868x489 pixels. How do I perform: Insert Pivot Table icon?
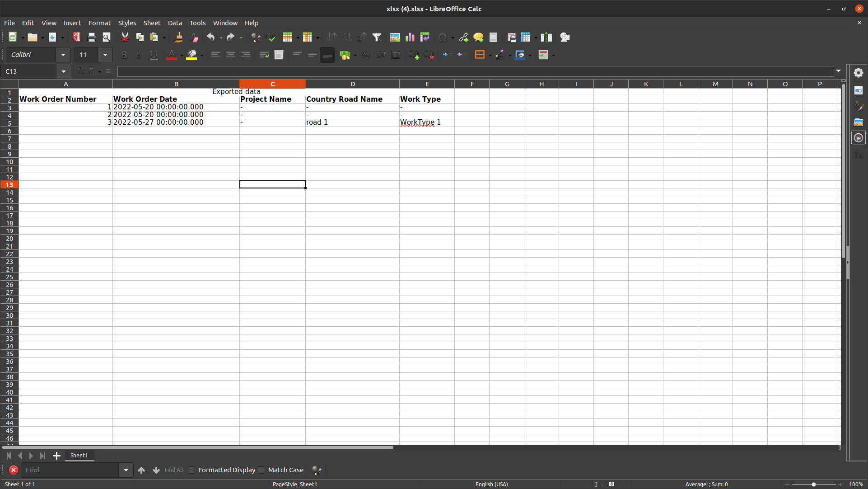click(425, 38)
